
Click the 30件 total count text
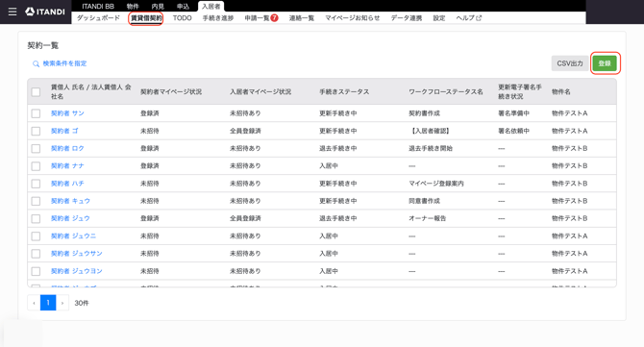point(82,303)
